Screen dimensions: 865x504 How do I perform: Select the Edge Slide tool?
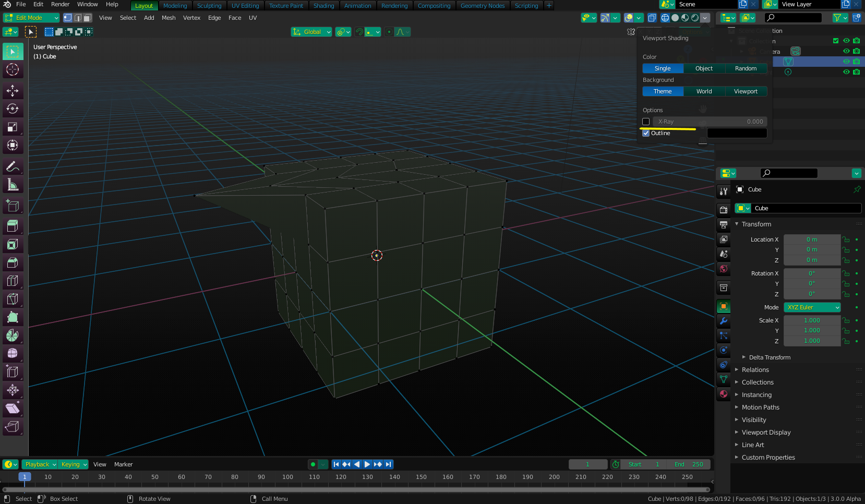[13, 372]
